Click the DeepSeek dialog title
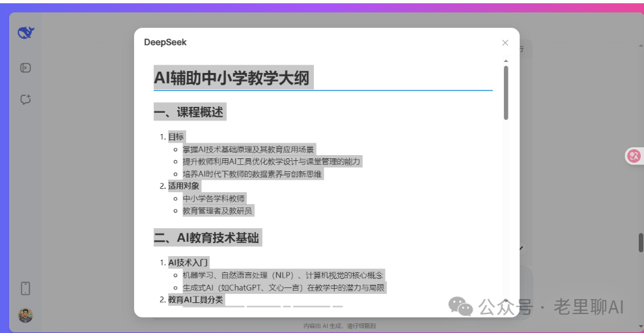644x333 pixels. (165, 42)
